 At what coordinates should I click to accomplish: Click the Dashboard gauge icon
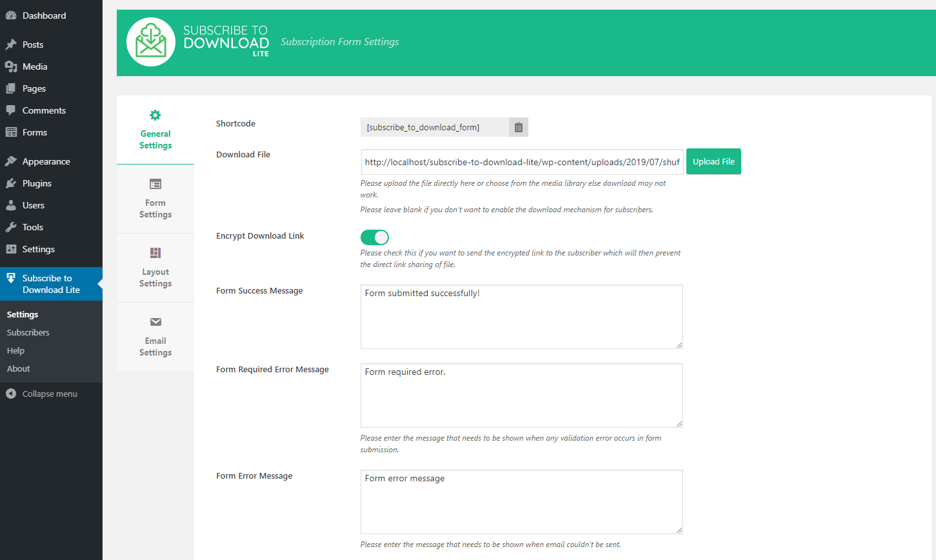tap(11, 15)
